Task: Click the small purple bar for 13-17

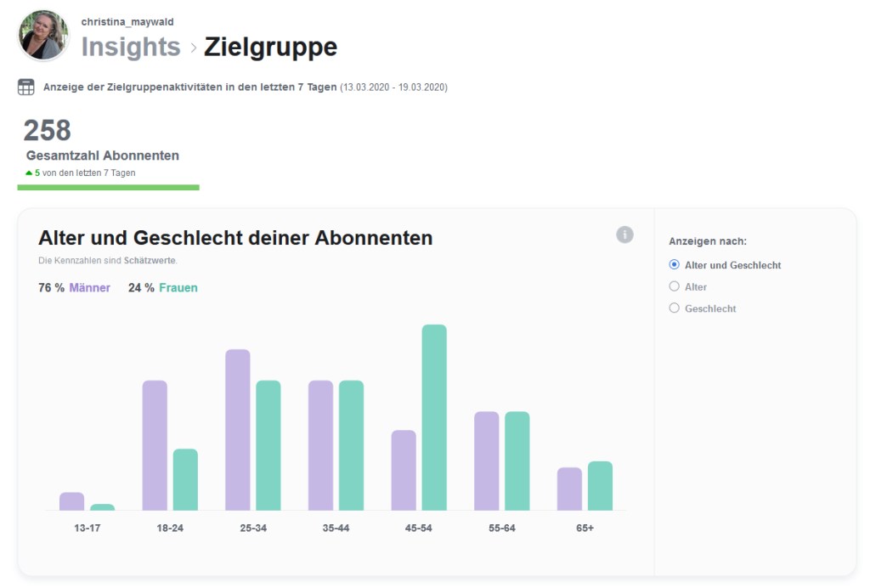Action: [x=72, y=501]
